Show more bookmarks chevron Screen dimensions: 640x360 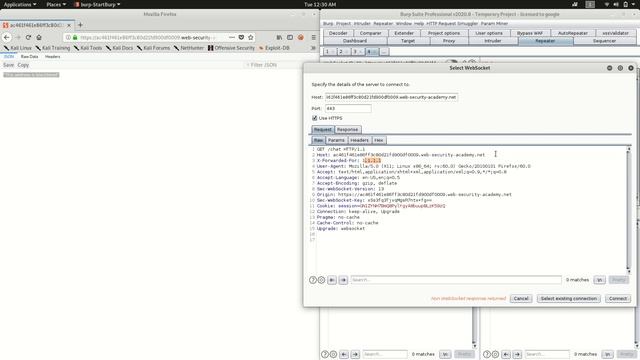click(x=313, y=48)
